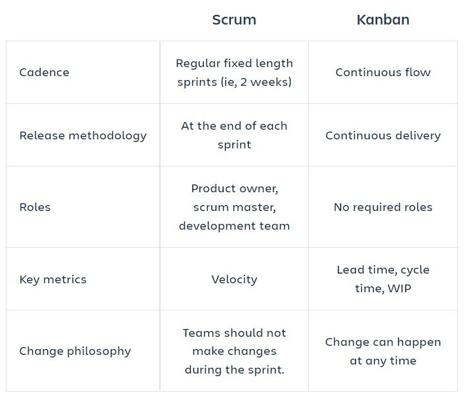Select the 'Lead time, cycle time, WIP' cell
The width and height of the screenshot is (465, 400).
383,279
